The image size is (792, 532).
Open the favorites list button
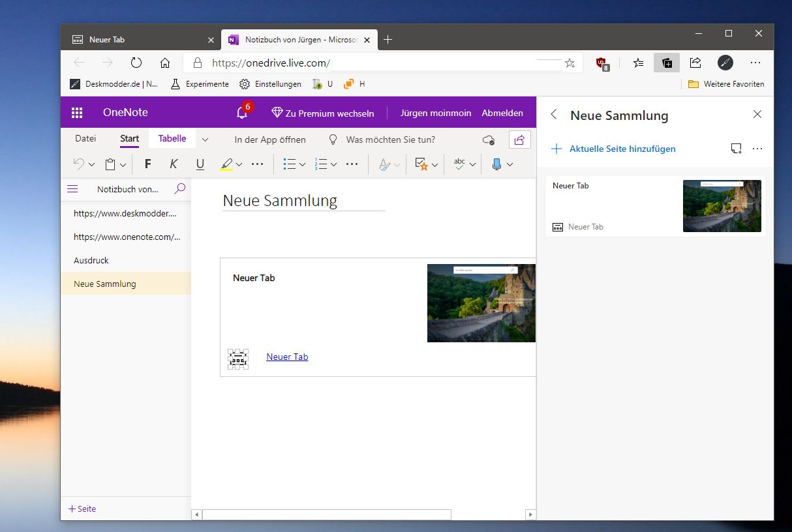[638, 63]
